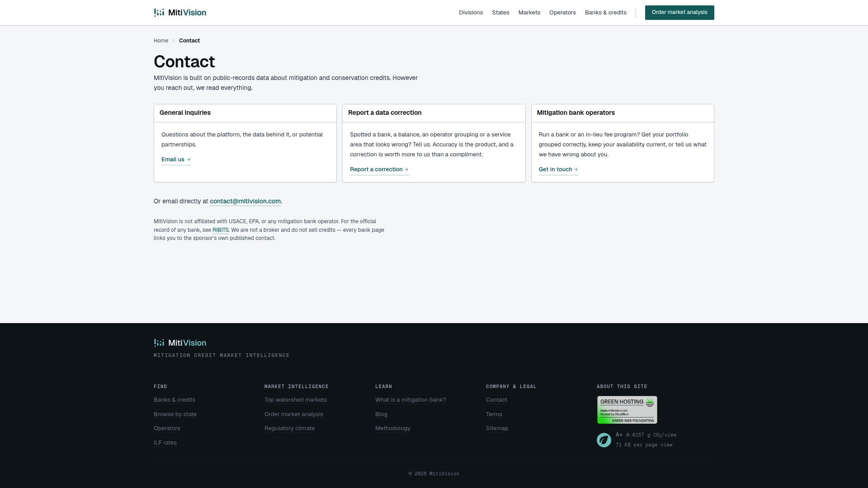Open the Report a correction link

tap(379, 169)
